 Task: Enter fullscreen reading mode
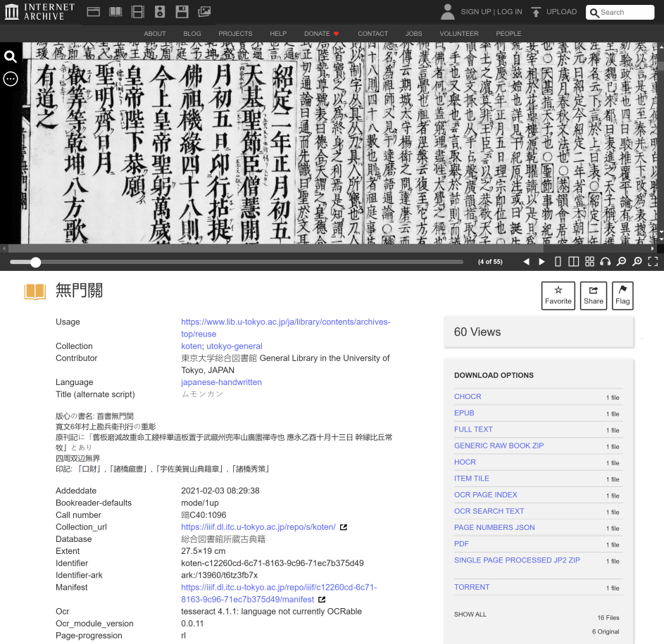pyautogui.click(x=652, y=261)
